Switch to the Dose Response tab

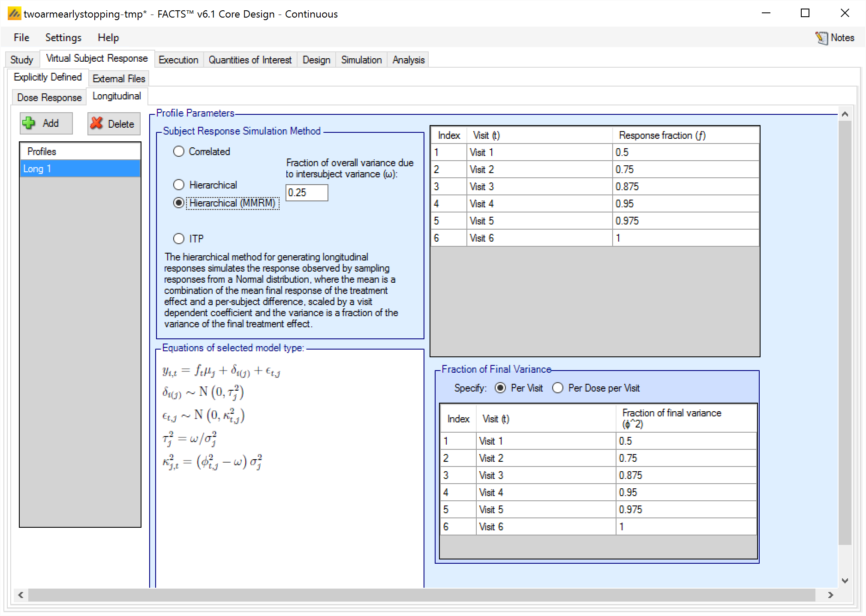pyautogui.click(x=49, y=98)
